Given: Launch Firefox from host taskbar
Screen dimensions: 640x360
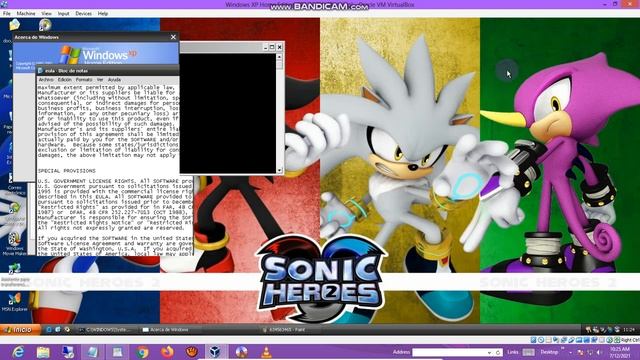Looking at the screenshot, I should pos(167,352).
